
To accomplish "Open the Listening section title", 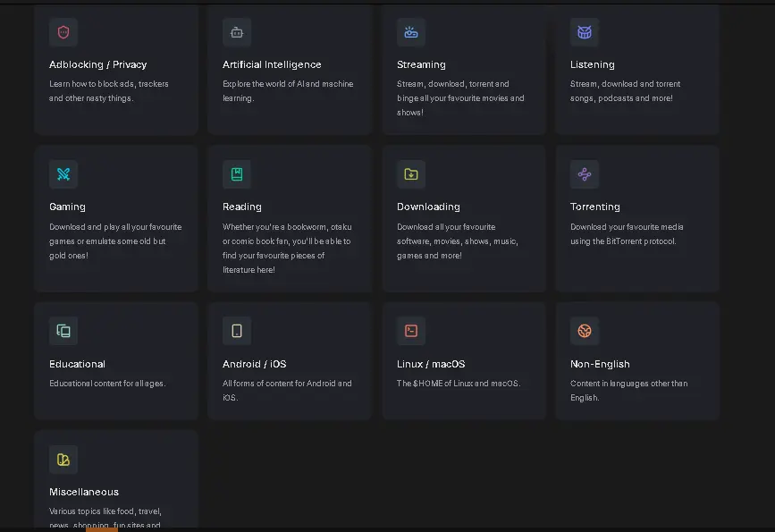I will click(x=592, y=64).
